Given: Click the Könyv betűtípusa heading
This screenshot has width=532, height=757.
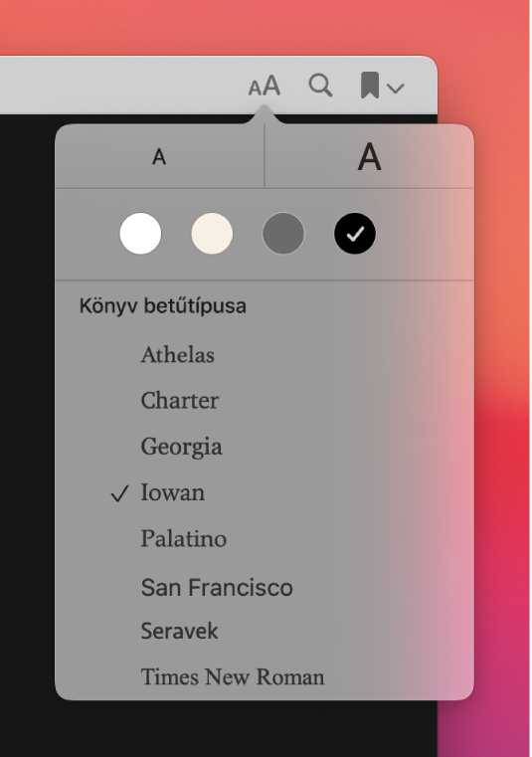Looking at the screenshot, I should 163,306.
